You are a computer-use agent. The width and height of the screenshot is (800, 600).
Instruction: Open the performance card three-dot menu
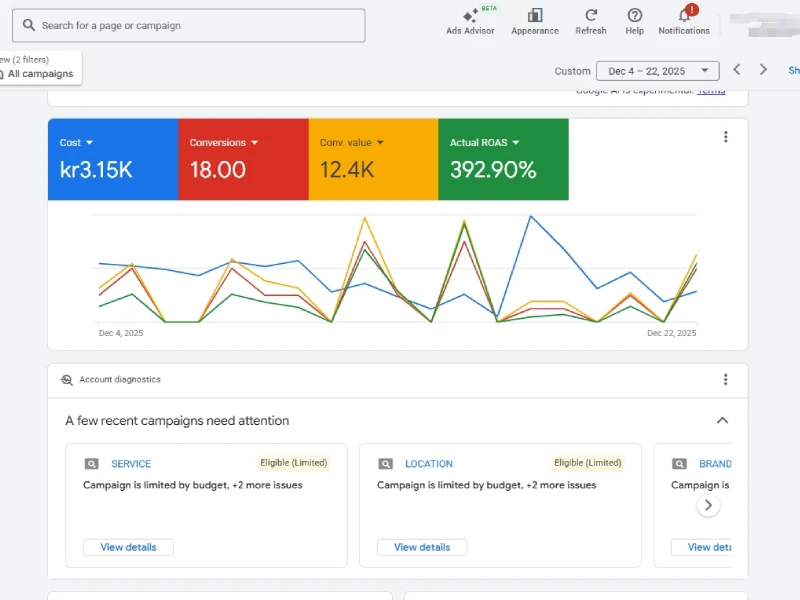tap(726, 138)
